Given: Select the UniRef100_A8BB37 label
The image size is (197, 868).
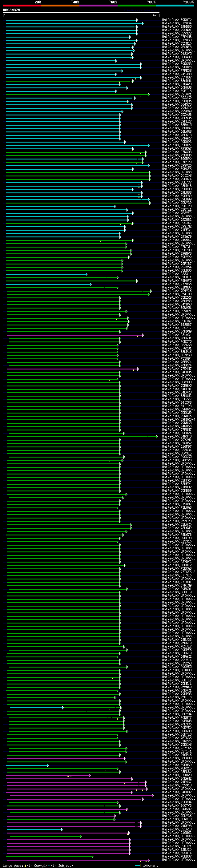Looking at the screenshot, I should tap(177, 856).
